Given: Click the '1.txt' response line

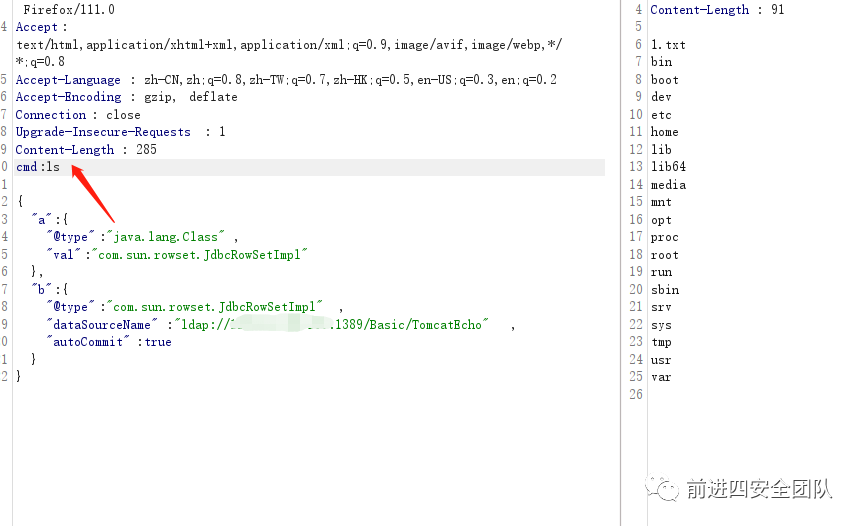Looking at the screenshot, I should 668,44.
